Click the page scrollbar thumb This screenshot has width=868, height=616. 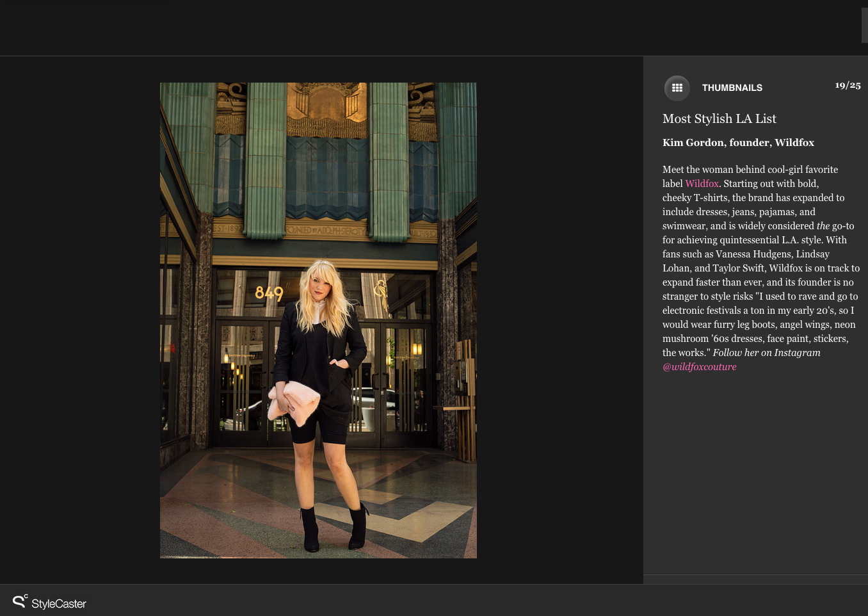(x=865, y=26)
